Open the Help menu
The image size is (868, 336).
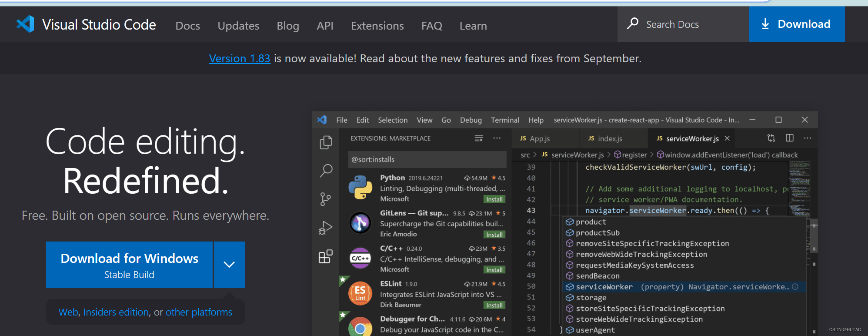pyautogui.click(x=536, y=120)
